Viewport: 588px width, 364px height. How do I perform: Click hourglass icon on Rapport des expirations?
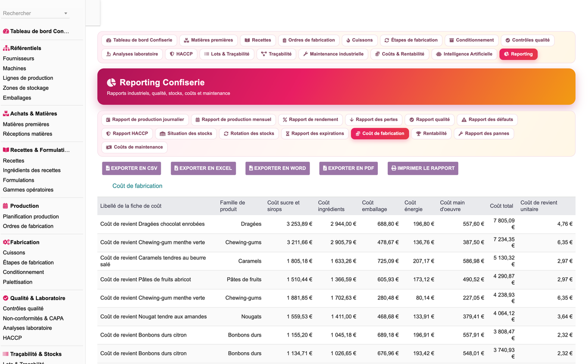(288, 133)
